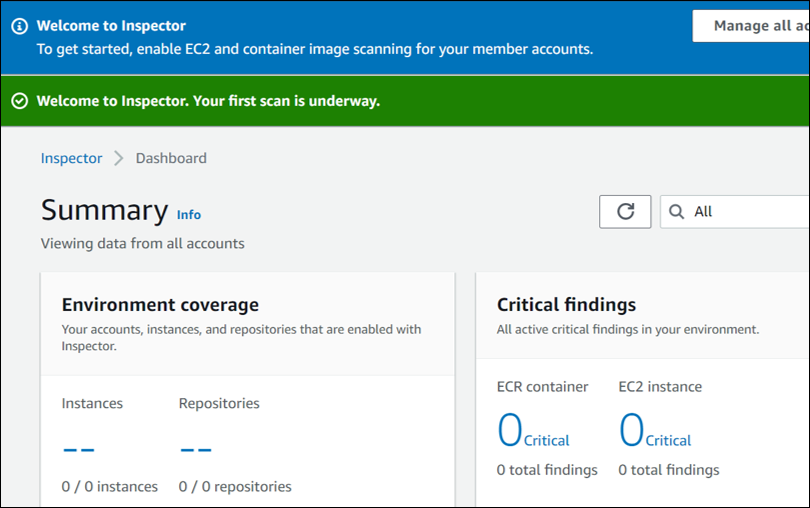Click the 0 / 0 repositories text
Screen dimensions: 810x508
click(x=235, y=487)
